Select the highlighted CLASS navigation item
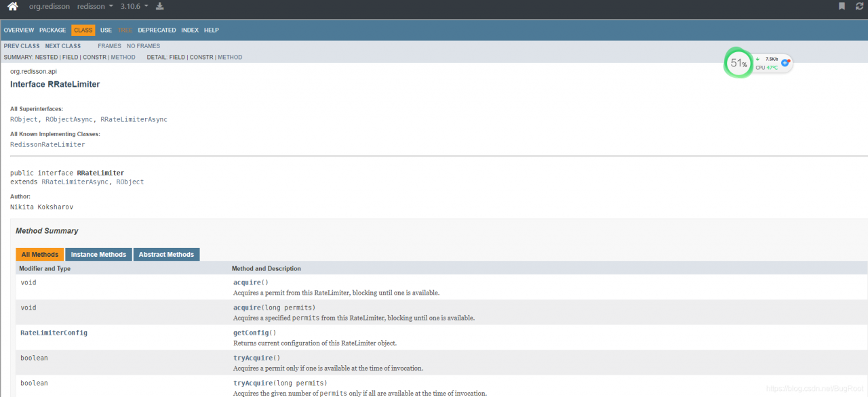The image size is (868, 397). pyautogui.click(x=83, y=30)
